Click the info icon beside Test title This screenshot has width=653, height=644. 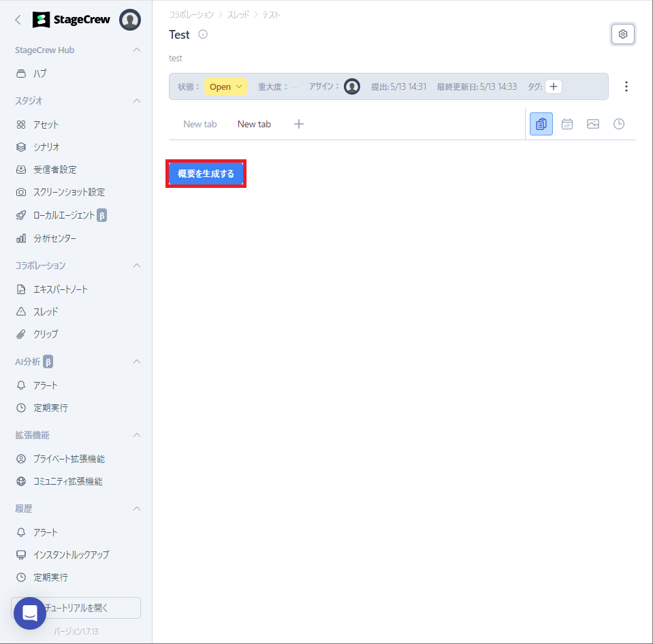[x=203, y=35]
